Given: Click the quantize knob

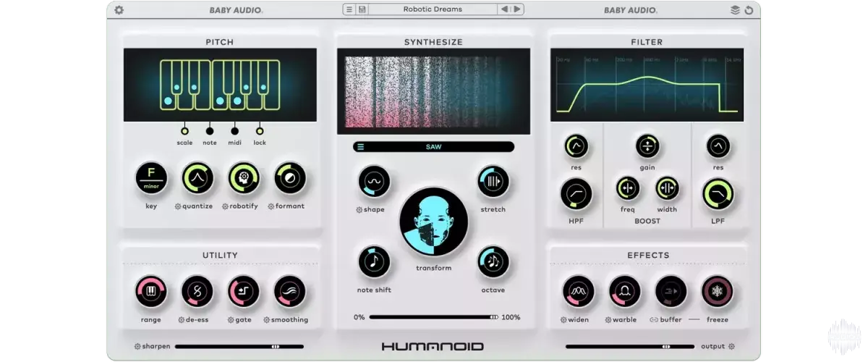Looking at the screenshot, I should click(197, 178).
